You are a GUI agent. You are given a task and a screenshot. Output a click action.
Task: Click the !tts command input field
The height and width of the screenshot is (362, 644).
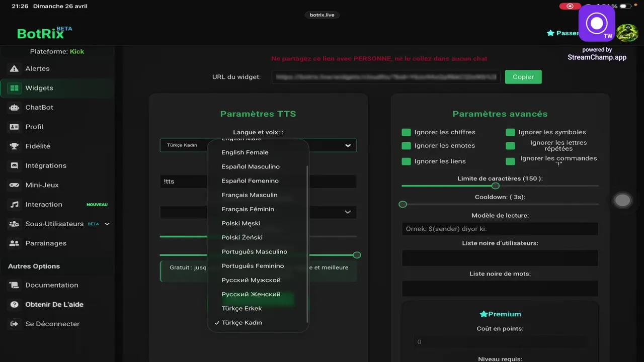tap(258, 182)
